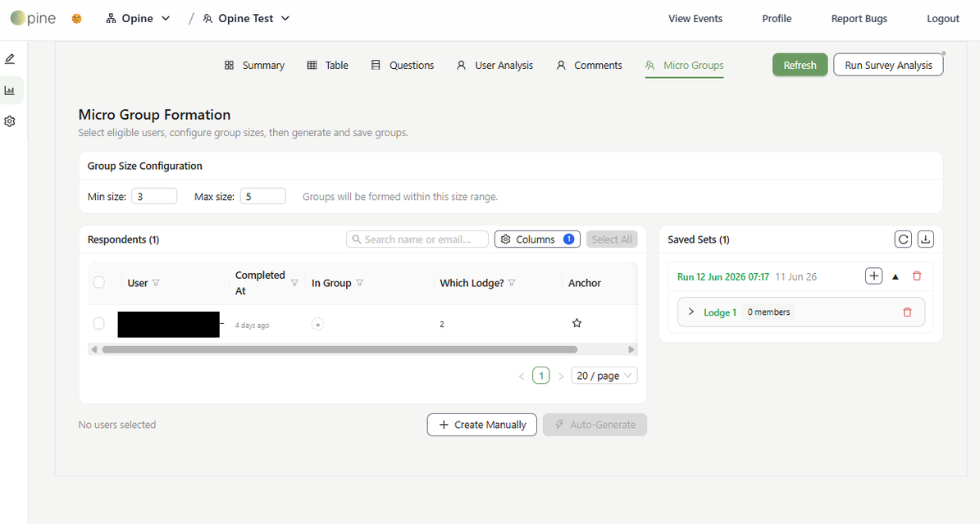This screenshot has width=980, height=524.
Task: Click the pencil edit icon in left sidebar
Action: click(x=9, y=59)
